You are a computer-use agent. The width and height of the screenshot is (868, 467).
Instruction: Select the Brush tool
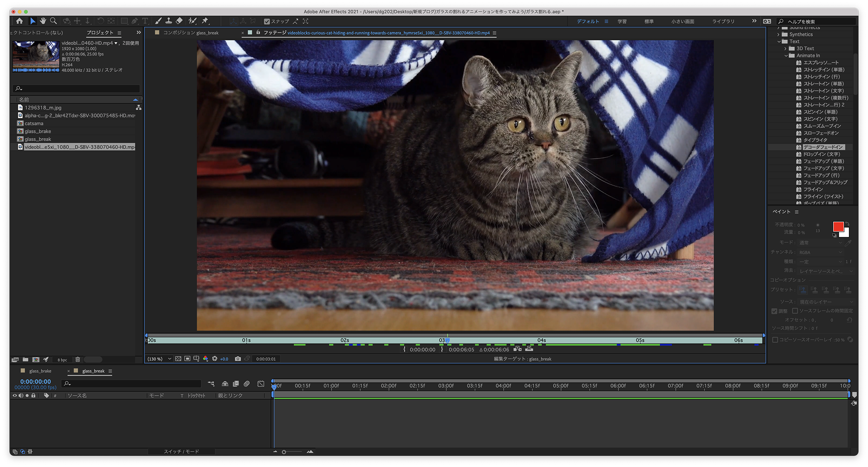tap(158, 21)
